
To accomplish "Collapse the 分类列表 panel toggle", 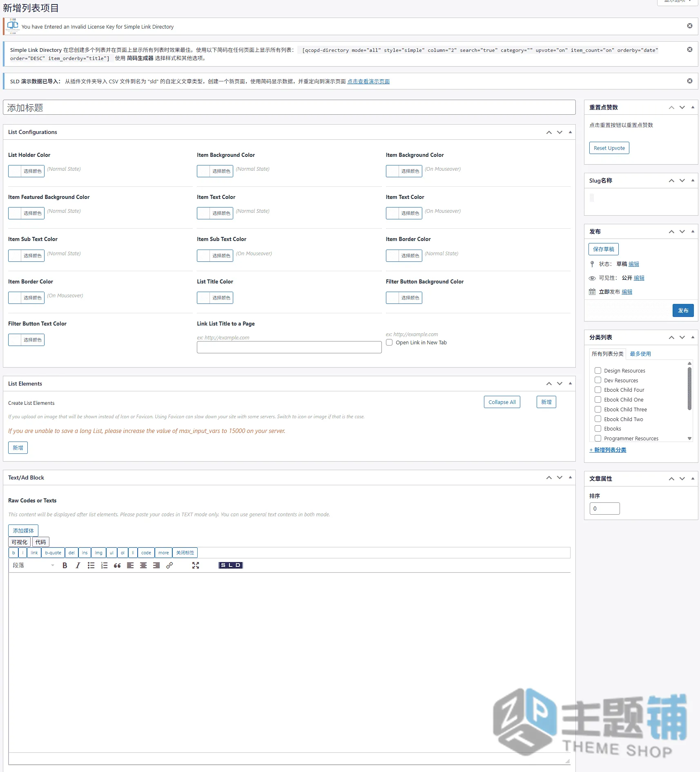I will point(693,337).
